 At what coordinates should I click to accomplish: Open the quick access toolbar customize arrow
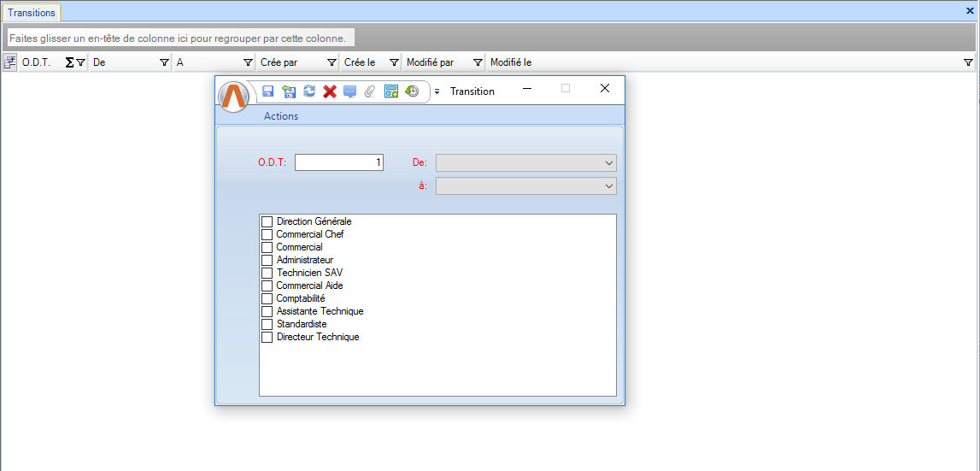[437, 92]
